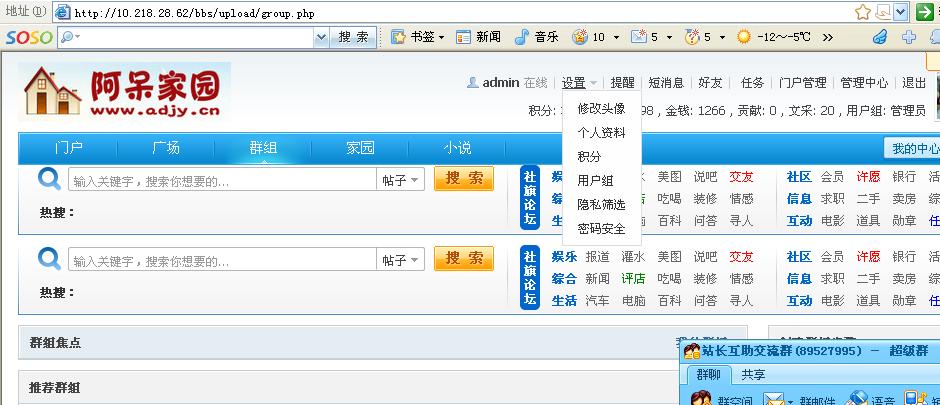Open 好友 friends link
This screenshot has height=405, width=940.
coord(710,83)
